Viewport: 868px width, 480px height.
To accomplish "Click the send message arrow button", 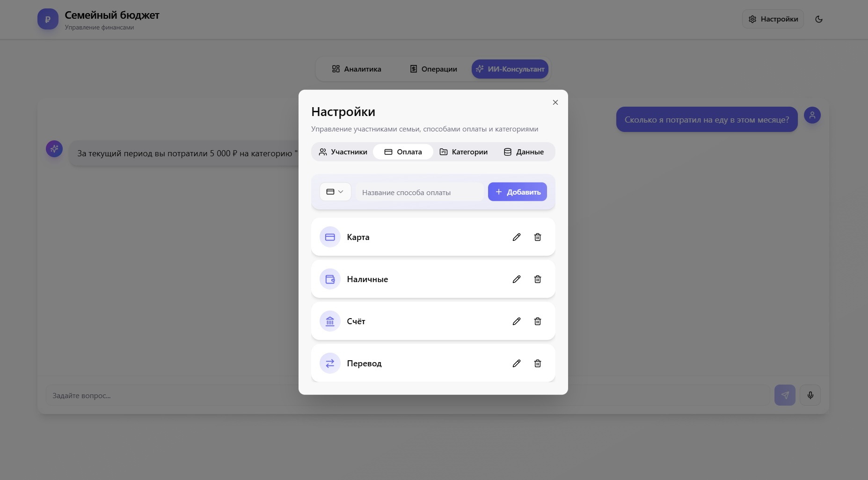I will pyautogui.click(x=785, y=395).
